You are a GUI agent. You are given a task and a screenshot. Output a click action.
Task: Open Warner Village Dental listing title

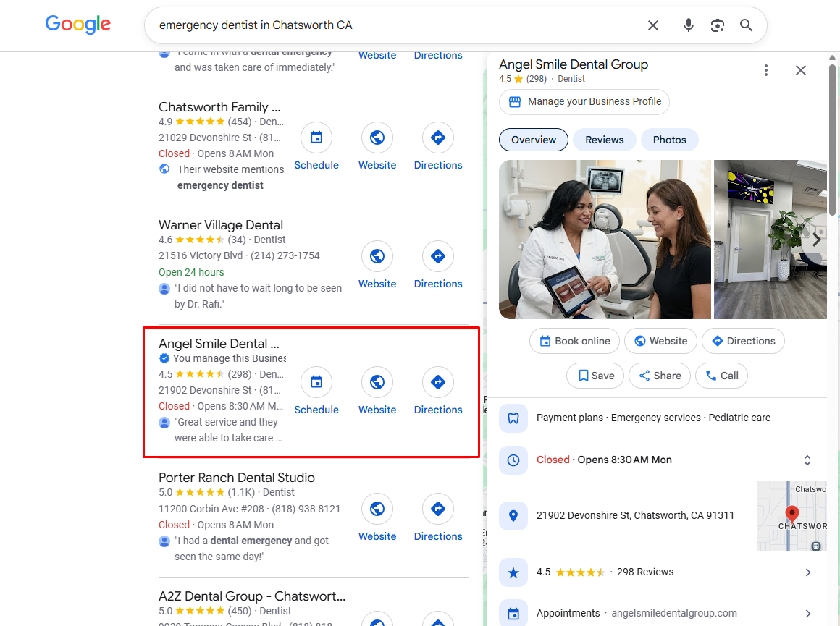(x=221, y=225)
